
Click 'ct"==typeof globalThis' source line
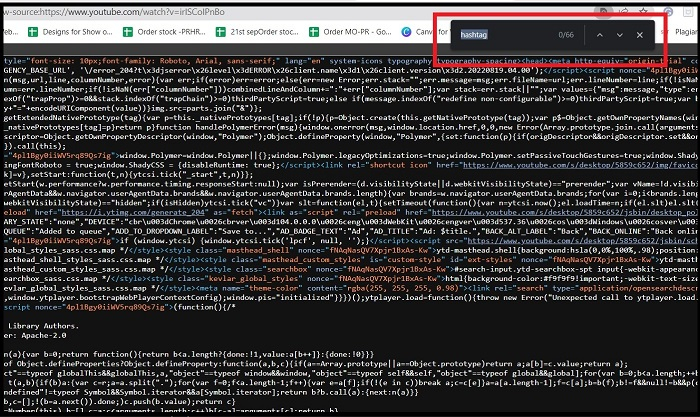350,373
